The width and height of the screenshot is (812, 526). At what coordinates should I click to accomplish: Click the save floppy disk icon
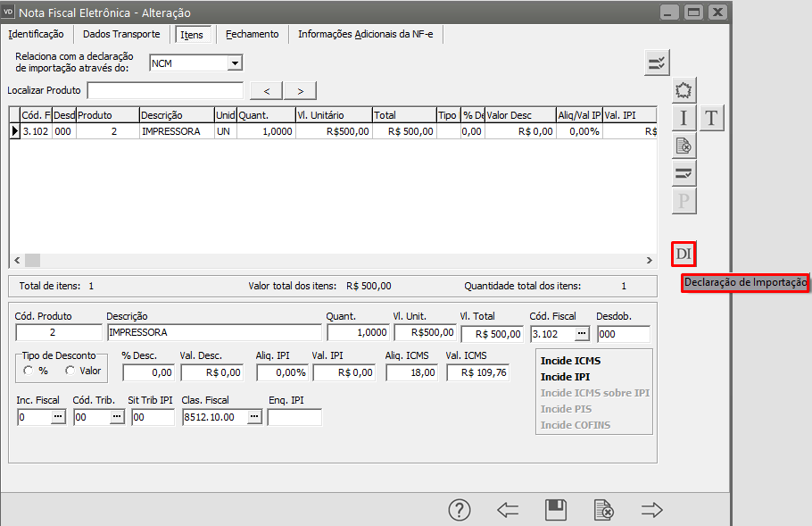556,510
